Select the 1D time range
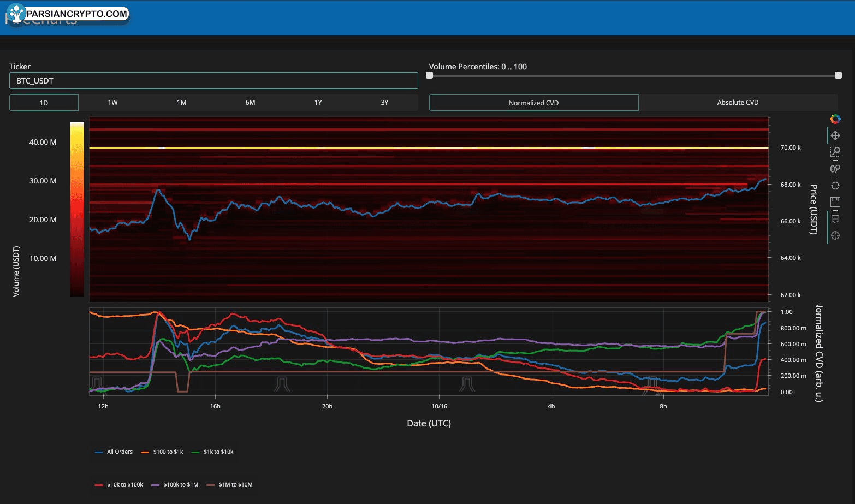The height and width of the screenshot is (504, 855). (x=44, y=103)
